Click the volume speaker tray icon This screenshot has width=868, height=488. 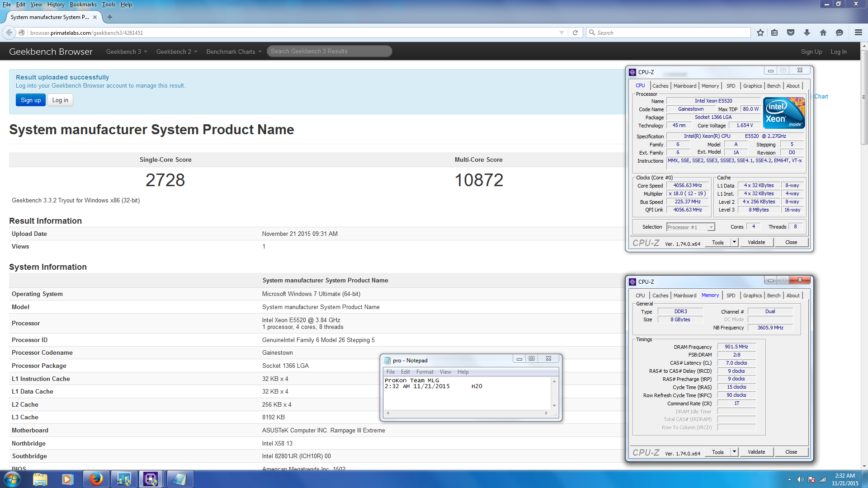800,479
